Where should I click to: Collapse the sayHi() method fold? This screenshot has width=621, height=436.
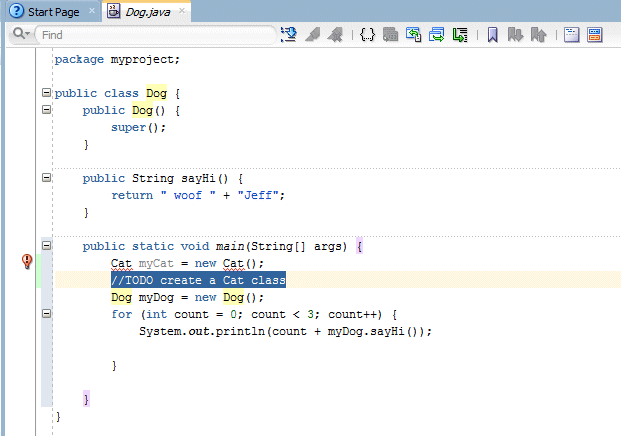46,178
